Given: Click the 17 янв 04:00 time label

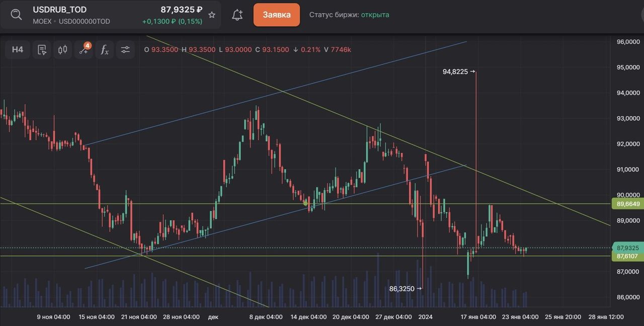Looking at the screenshot, I should point(477,317).
